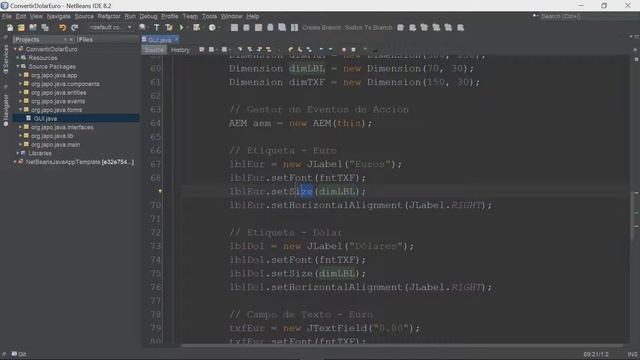Viewport: 640px width, 360px height.
Task: Expand org.japo.java.app package
Action: (x=20, y=75)
